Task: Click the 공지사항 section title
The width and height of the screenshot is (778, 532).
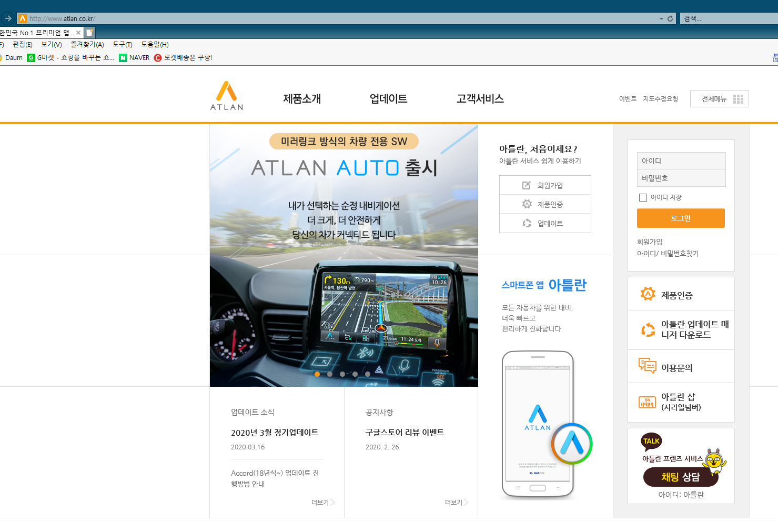Action: coord(379,412)
